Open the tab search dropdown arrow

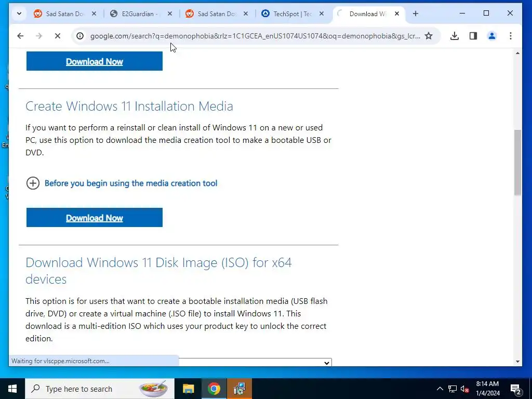[19, 14]
